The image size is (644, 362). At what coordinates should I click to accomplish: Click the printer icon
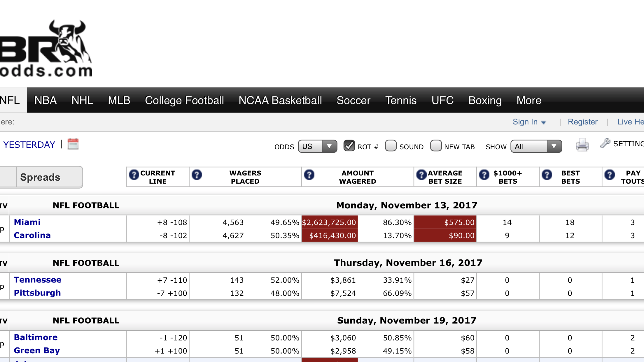[x=582, y=145]
